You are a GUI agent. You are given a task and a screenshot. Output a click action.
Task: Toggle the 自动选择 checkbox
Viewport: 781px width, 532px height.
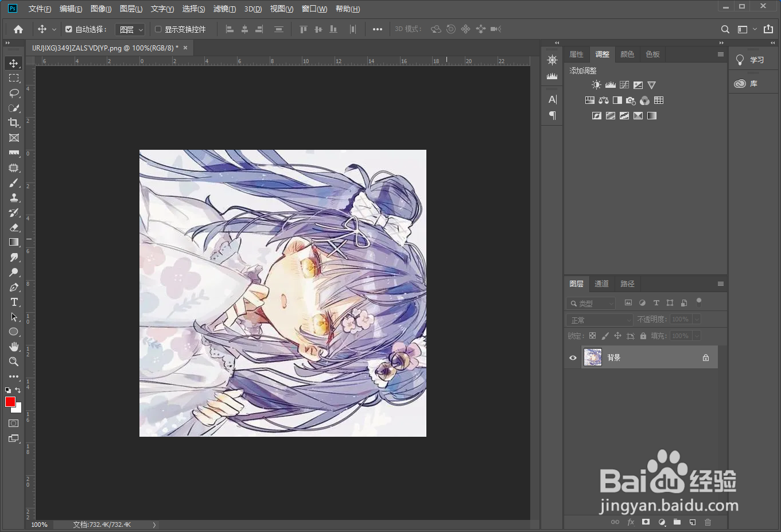pos(69,29)
